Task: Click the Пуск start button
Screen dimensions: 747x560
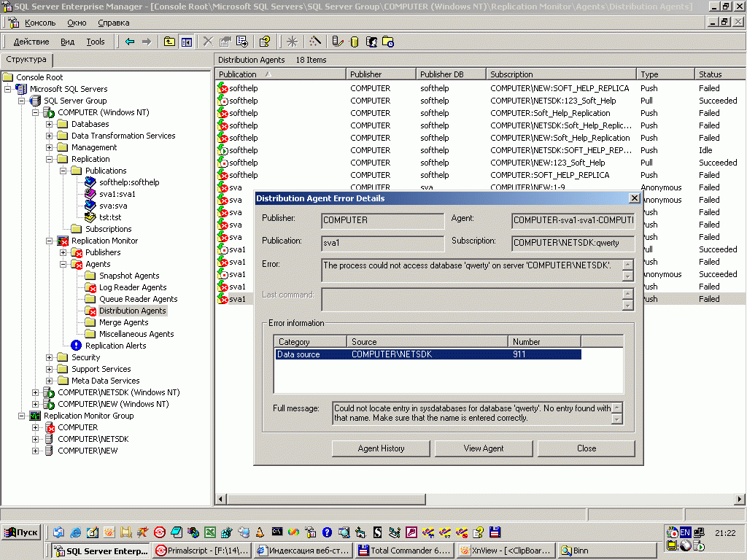Action: tap(21, 532)
